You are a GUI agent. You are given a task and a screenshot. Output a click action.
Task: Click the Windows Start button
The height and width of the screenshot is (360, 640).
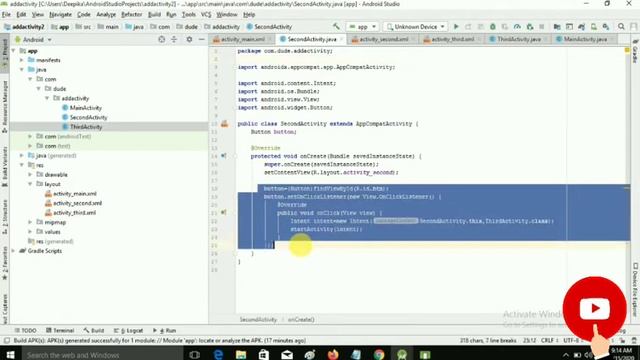[x=10, y=354]
